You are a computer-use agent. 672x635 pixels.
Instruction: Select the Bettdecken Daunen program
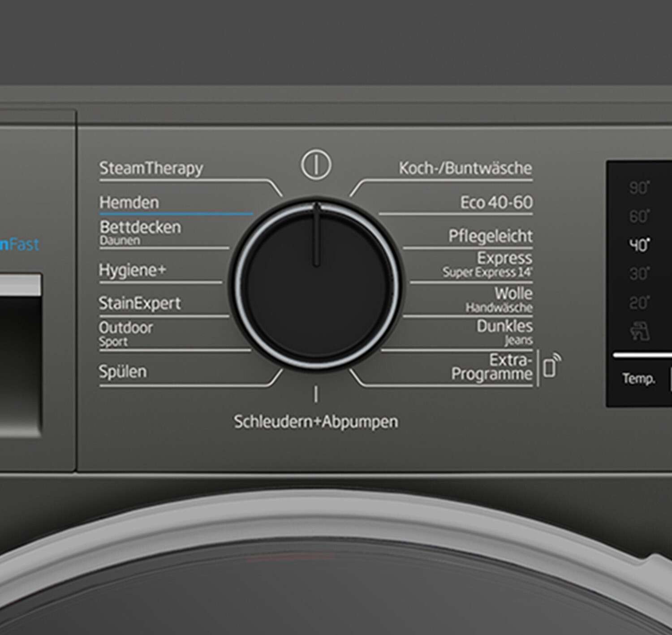[x=140, y=232]
